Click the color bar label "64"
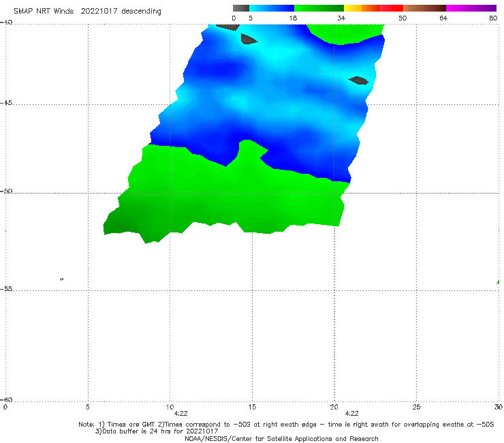The height and width of the screenshot is (443, 504). pos(443,18)
